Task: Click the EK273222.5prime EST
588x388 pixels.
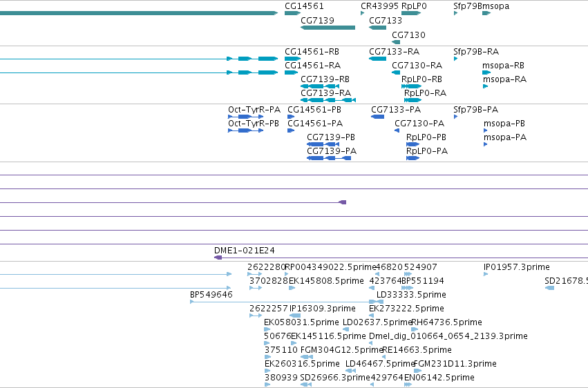Action: point(372,316)
